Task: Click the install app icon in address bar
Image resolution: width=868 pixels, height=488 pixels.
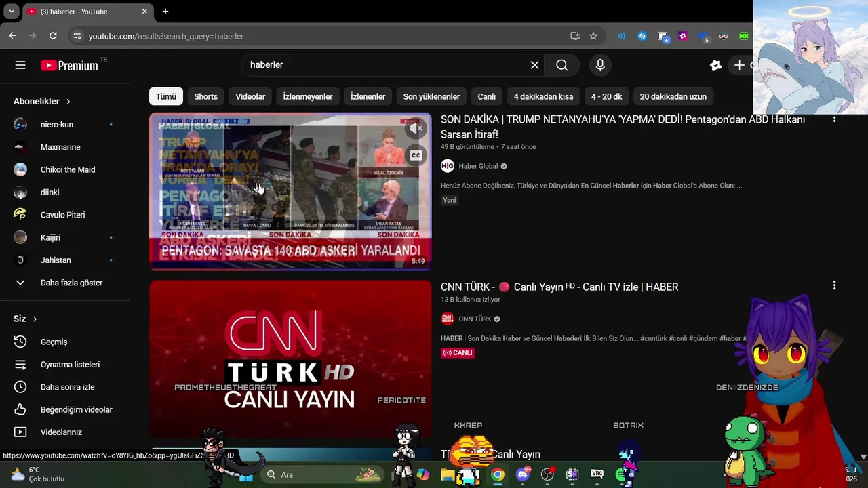Action: 575,36
